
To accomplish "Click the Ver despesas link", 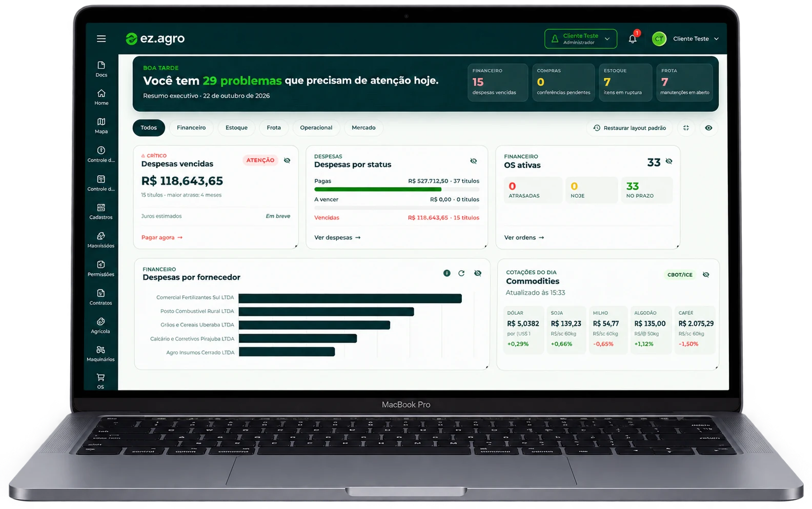I will click(x=337, y=237).
